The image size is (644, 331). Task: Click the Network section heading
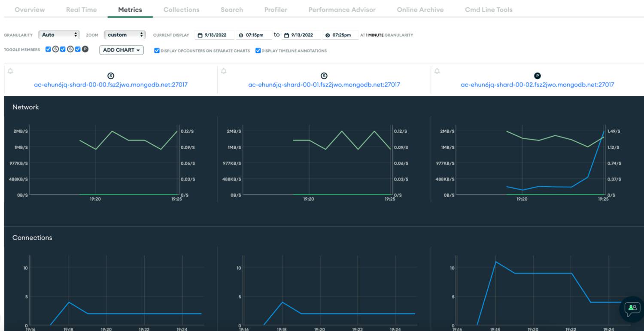click(26, 107)
